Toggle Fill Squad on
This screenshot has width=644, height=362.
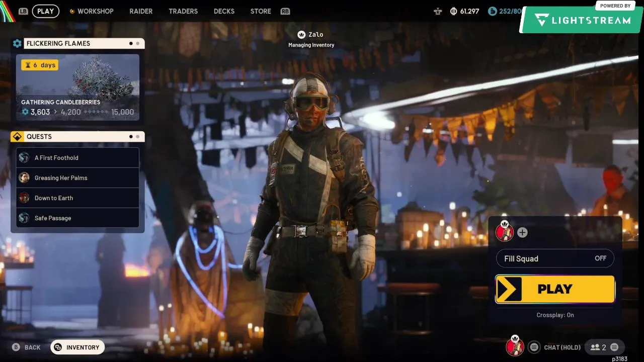point(555,258)
